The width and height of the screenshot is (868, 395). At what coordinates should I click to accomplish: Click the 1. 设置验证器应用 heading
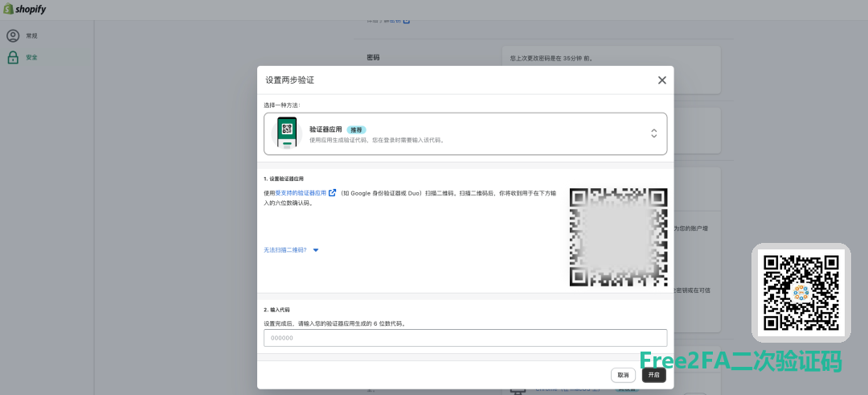click(x=284, y=179)
